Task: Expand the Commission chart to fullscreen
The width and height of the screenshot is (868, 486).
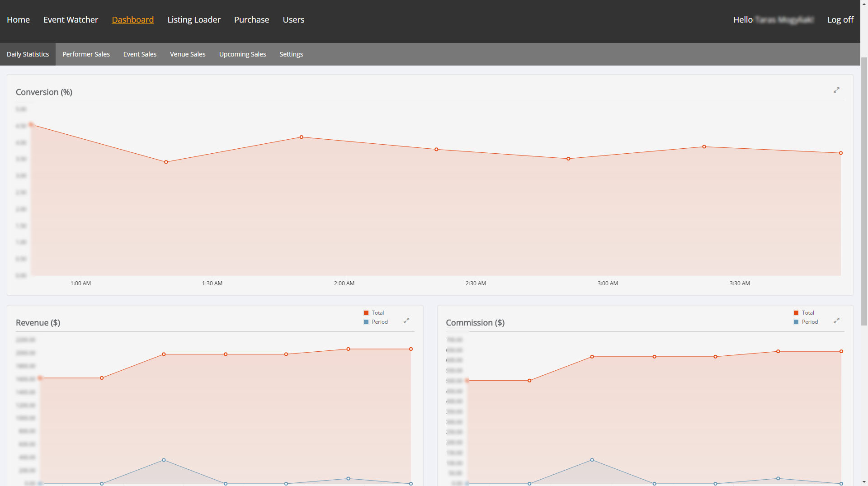Action: click(836, 321)
